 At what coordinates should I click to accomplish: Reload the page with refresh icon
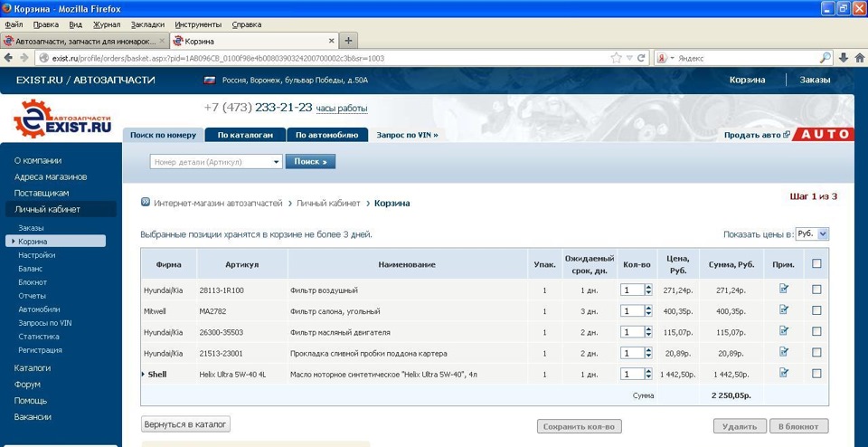pos(641,58)
